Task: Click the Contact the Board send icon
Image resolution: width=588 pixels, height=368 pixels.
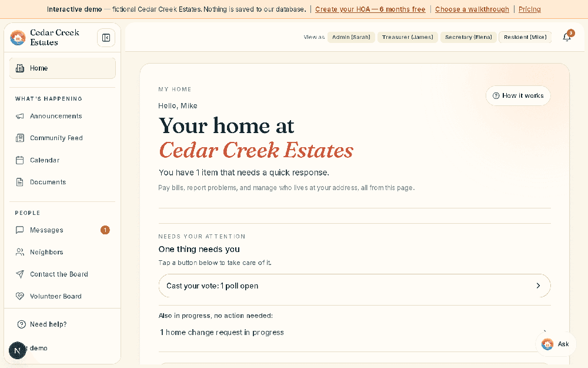Action: [x=20, y=274]
